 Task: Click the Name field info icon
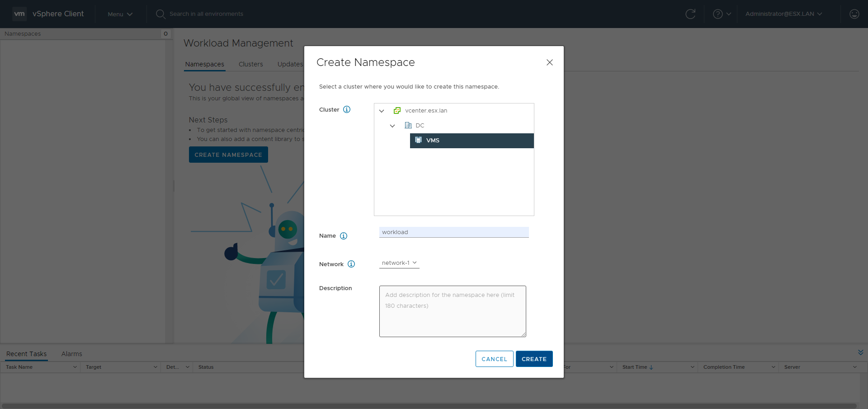344,236
